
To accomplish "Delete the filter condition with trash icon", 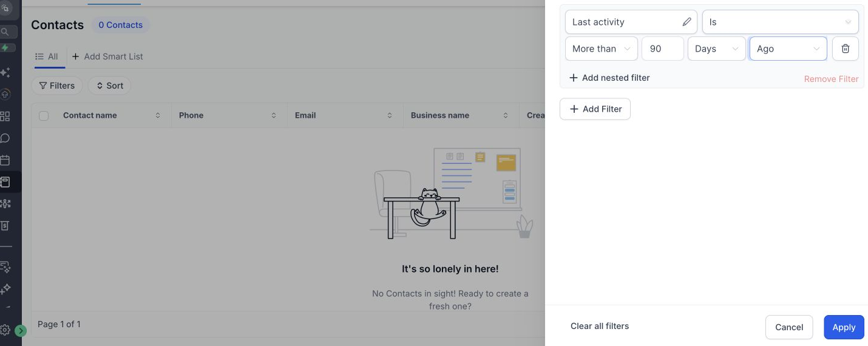I will click(x=845, y=49).
